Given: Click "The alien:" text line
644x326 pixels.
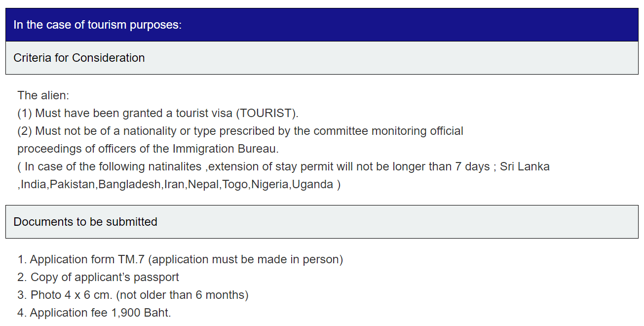Looking at the screenshot, I should pos(43,95).
